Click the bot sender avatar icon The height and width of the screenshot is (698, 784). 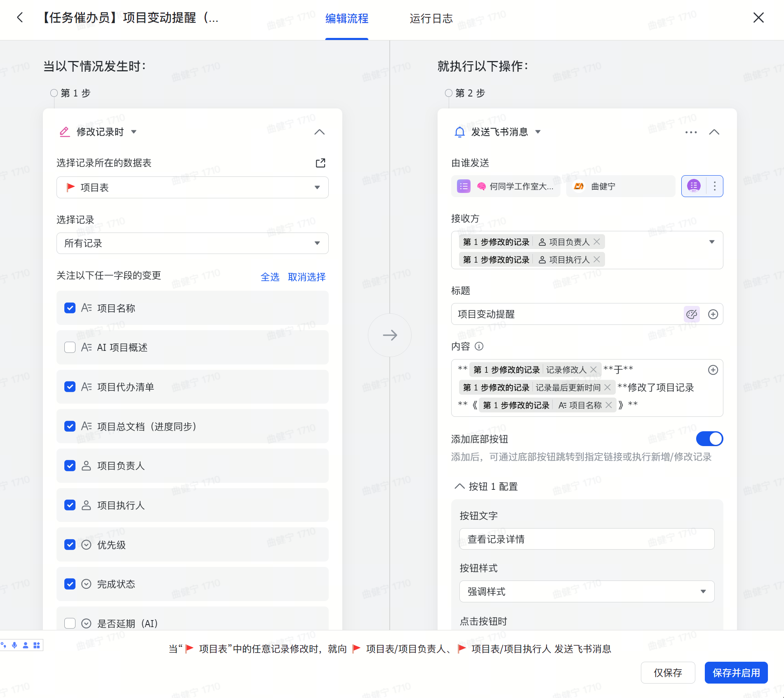pyautogui.click(x=694, y=186)
